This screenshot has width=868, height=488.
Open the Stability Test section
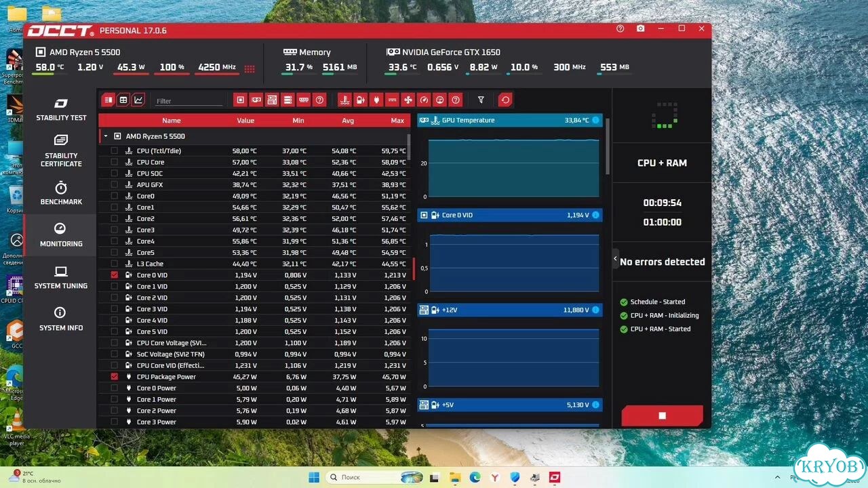(61, 109)
